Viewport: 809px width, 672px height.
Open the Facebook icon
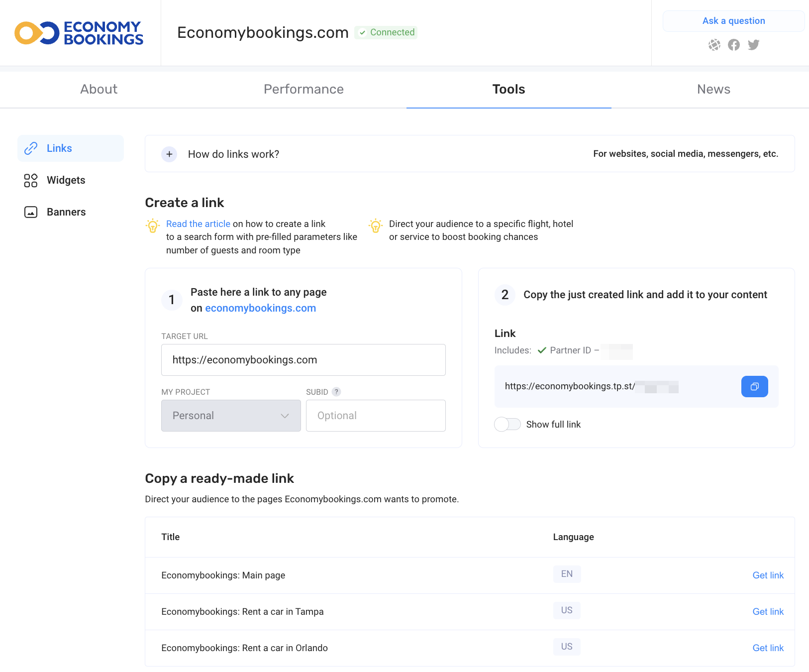click(734, 45)
